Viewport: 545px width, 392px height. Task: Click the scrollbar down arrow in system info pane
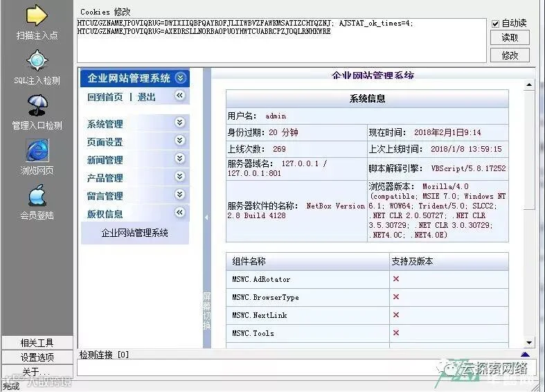click(x=529, y=343)
